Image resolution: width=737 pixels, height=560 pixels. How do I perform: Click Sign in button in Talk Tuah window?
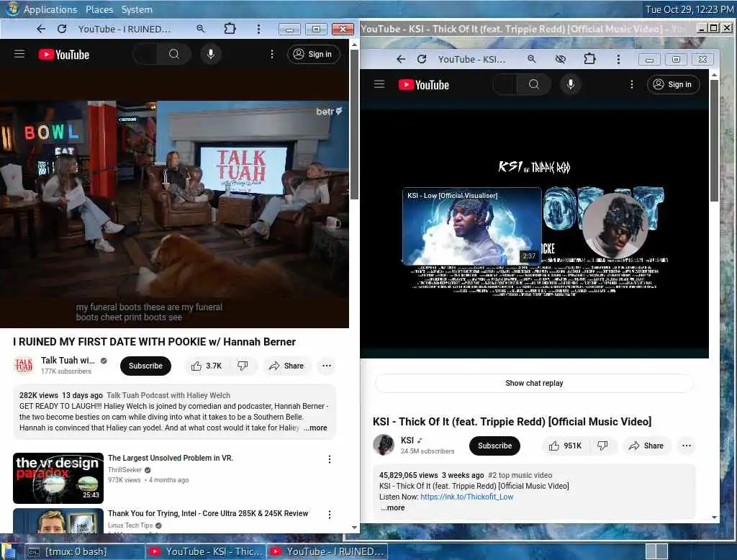pyautogui.click(x=314, y=54)
